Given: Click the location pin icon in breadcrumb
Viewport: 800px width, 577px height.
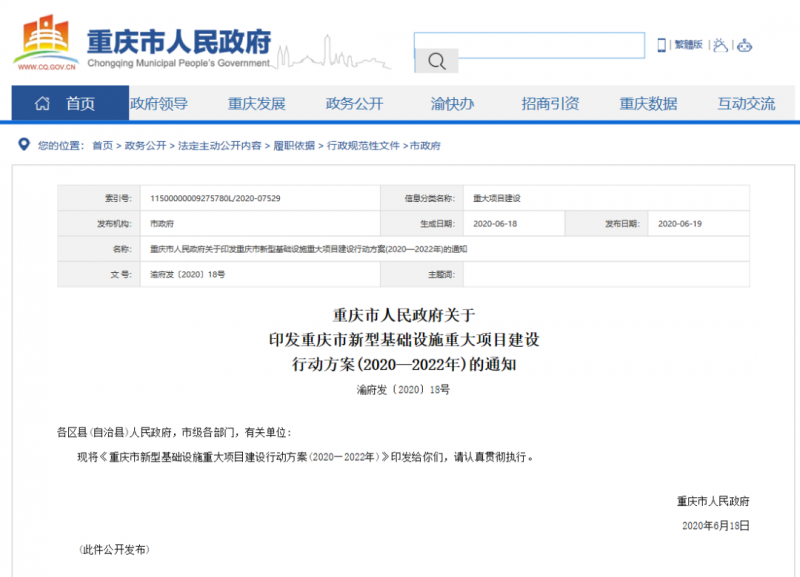Looking at the screenshot, I should (x=24, y=145).
